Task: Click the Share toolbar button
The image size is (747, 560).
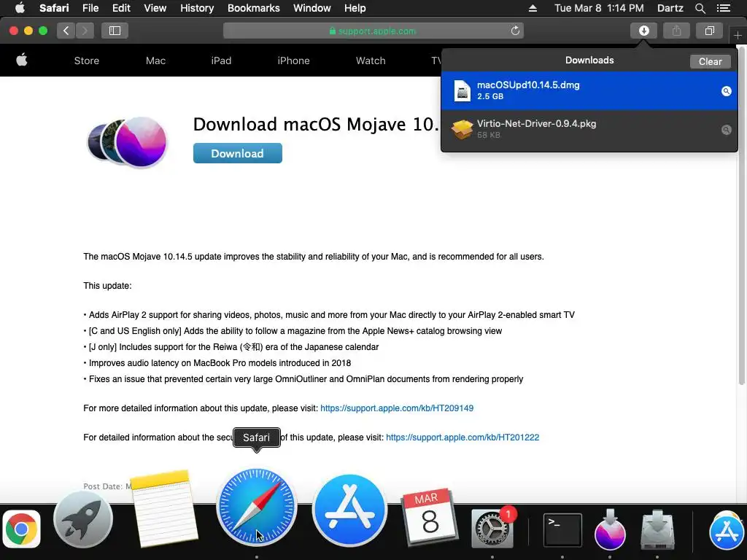Action: pyautogui.click(x=676, y=31)
